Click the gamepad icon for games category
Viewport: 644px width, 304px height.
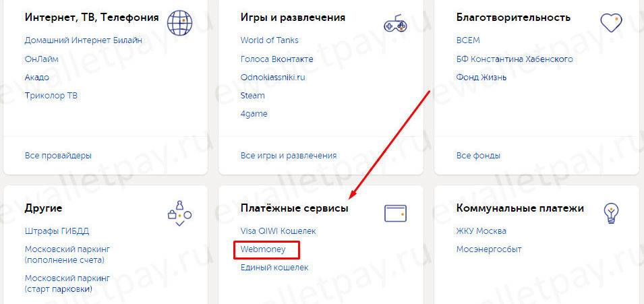(x=394, y=24)
